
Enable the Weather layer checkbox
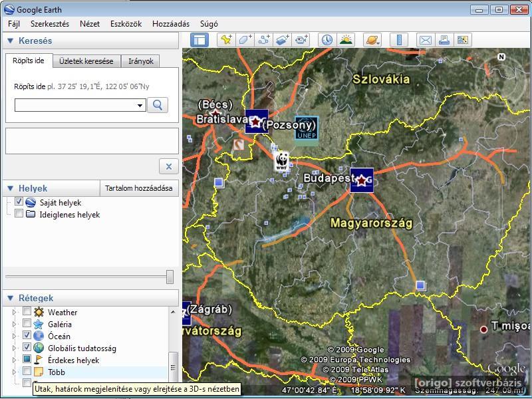click(x=27, y=311)
